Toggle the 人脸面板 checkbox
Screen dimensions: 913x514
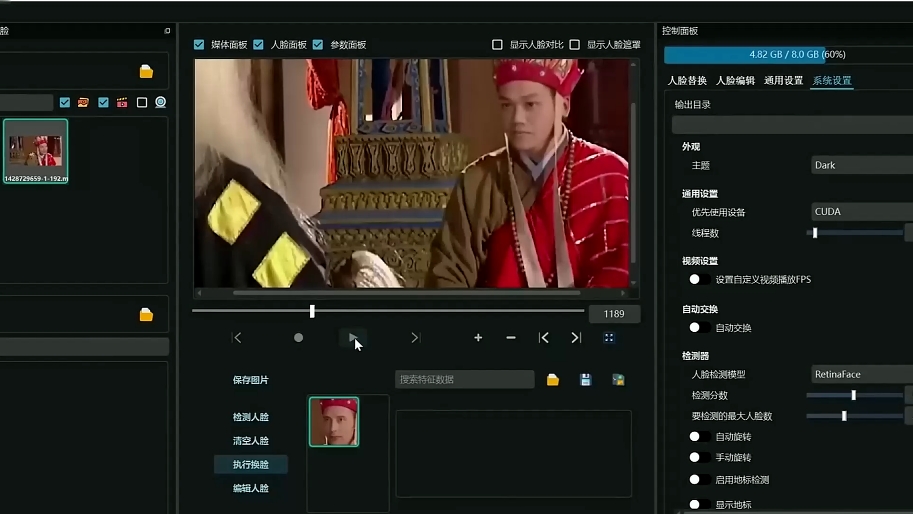(259, 45)
